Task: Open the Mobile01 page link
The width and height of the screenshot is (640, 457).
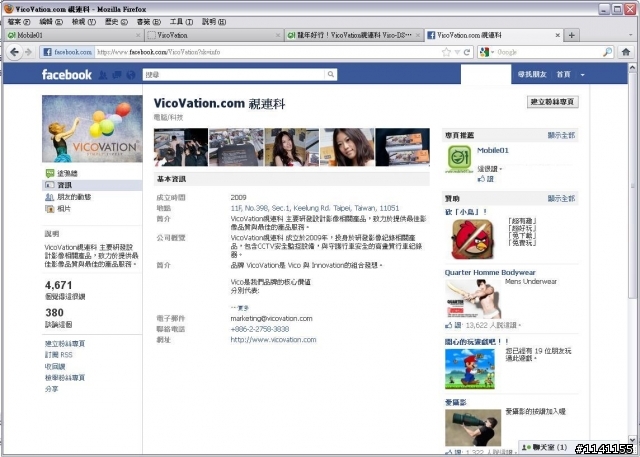Action: [493, 150]
